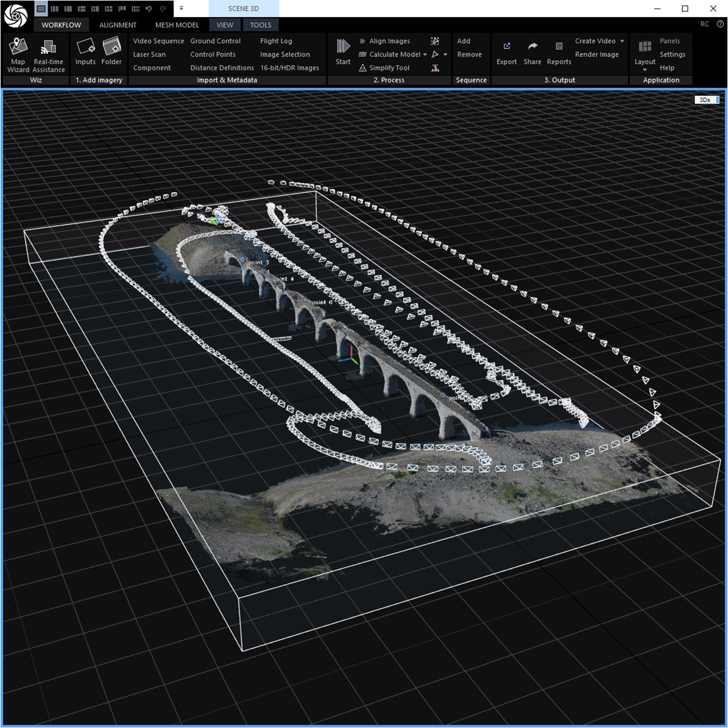Add image Inputs

pos(86,52)
